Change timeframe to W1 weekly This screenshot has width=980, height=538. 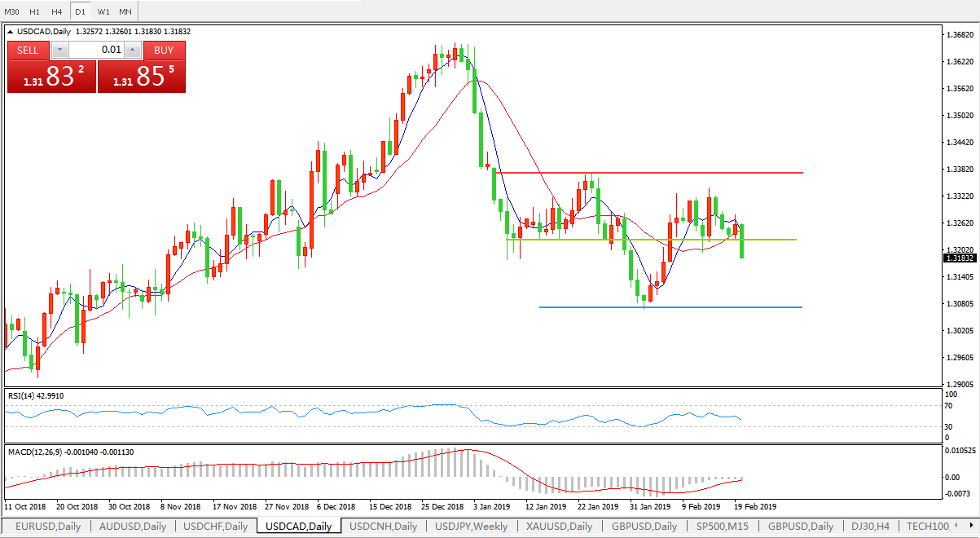[103, 12]
